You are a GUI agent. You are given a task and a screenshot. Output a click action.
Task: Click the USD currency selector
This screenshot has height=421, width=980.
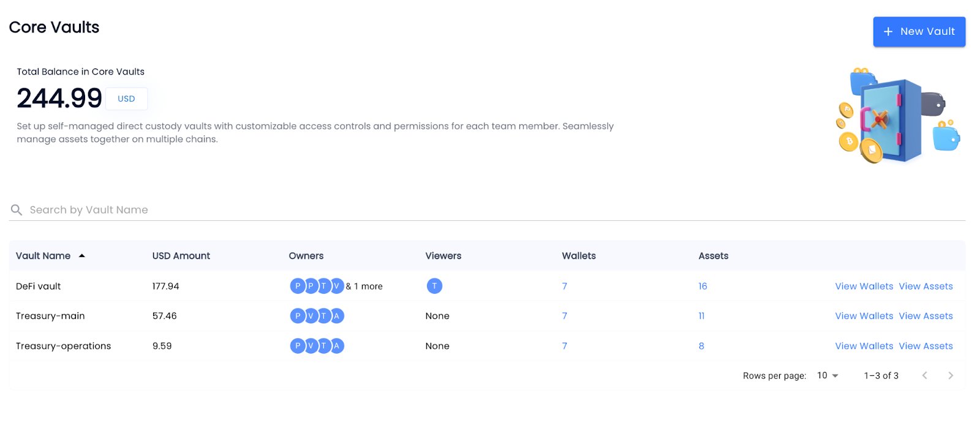point(126,99)
